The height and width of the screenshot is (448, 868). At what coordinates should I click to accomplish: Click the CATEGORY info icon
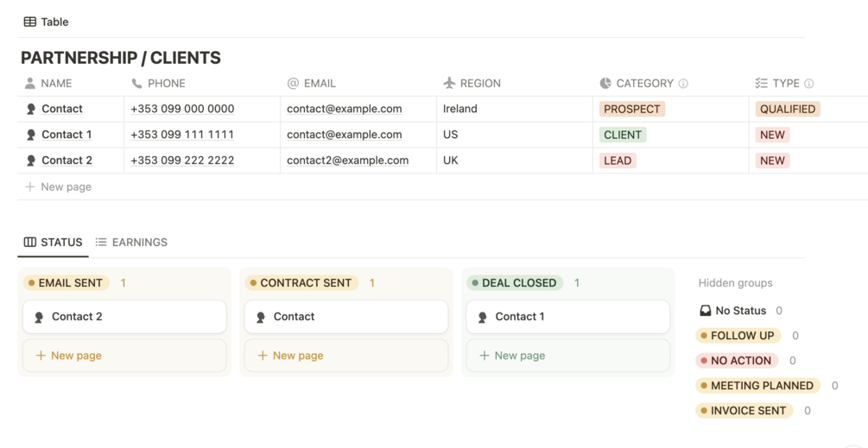683,84
